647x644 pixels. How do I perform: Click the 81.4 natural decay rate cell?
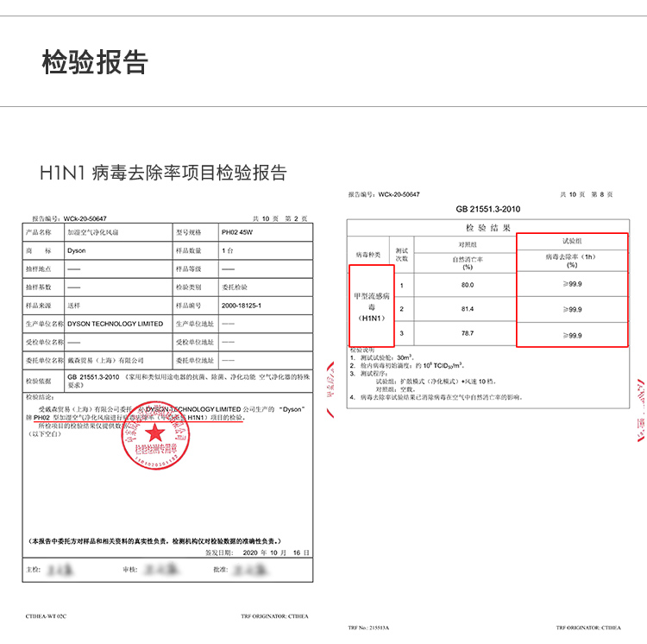pyautogui.click(x=467, y=309)
